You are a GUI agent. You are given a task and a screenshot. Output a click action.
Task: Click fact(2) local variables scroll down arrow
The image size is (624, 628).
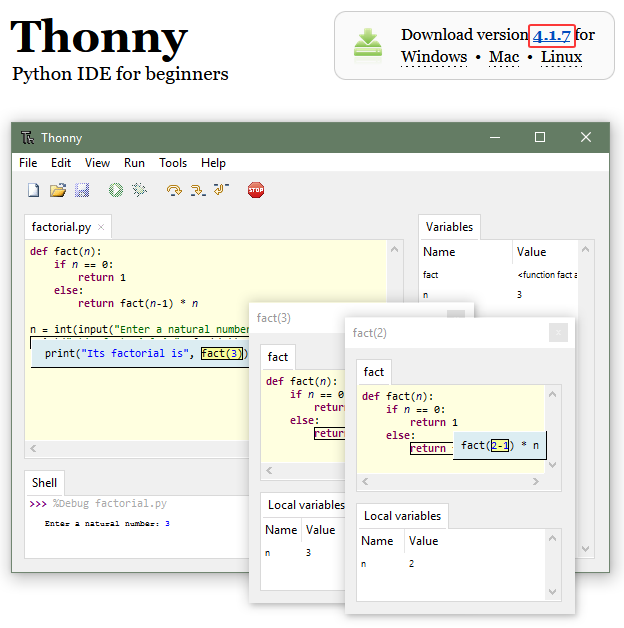(x=553, y=592)
